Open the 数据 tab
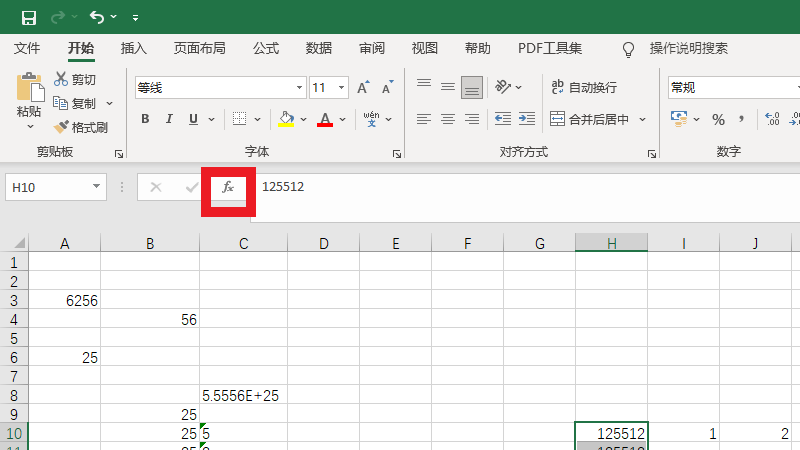Image resolution: width=800 pixels, height=450 pixels. (x=319, y=48)
